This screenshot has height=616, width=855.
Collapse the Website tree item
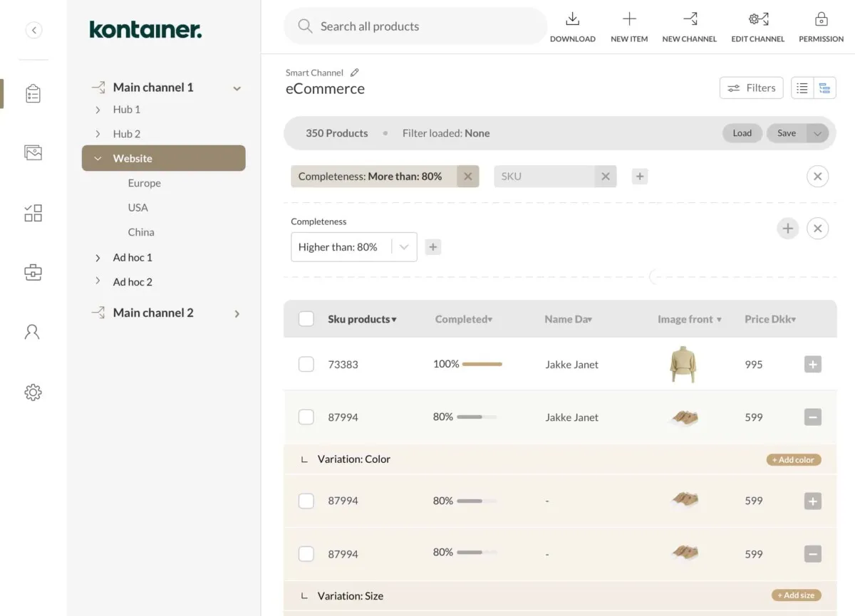coord(98,159)
